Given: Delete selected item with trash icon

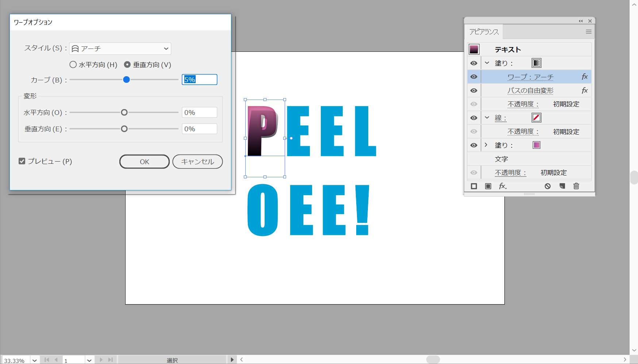Looking at the screenshot, I should coord(576,186).
